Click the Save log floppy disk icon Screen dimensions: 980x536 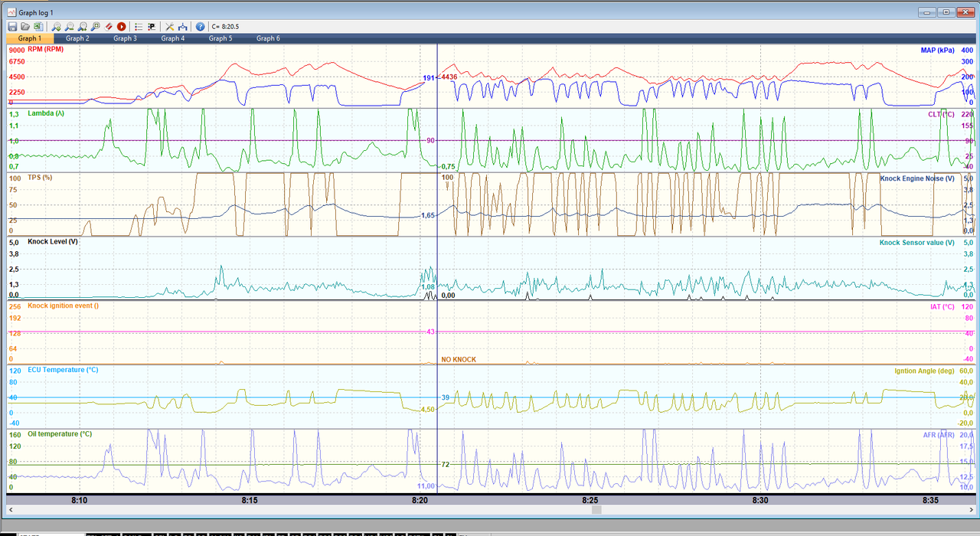[x=12, y=26]
